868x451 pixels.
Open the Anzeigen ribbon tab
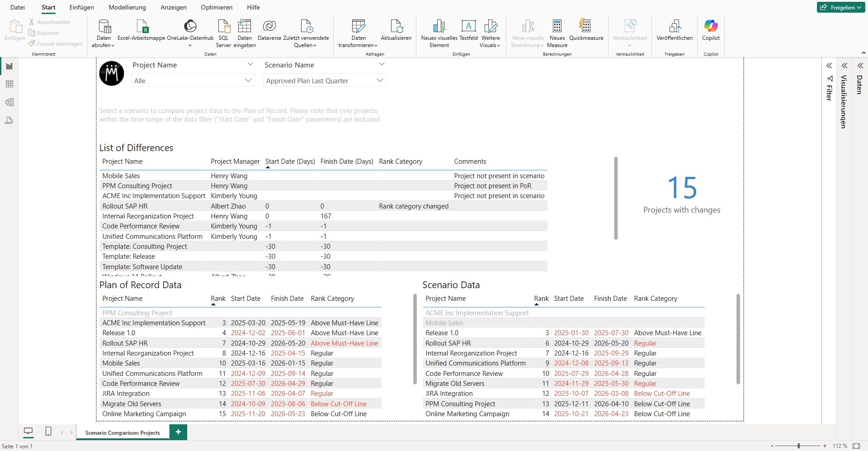click(174, 7)
